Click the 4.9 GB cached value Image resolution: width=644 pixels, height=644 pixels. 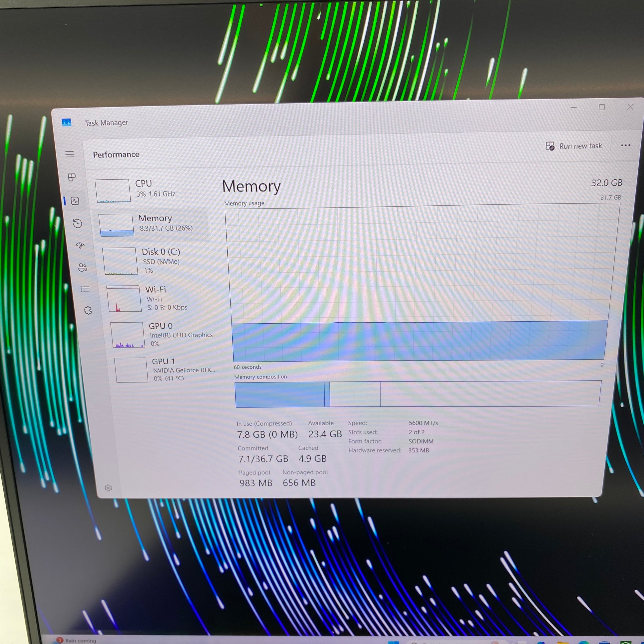(312, 459)
